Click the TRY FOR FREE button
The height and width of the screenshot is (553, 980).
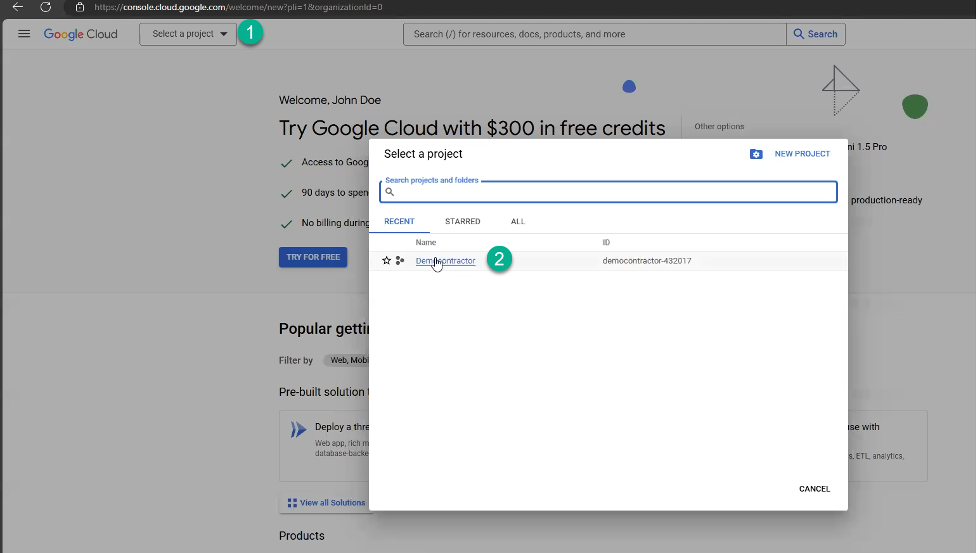coord(313,257)
